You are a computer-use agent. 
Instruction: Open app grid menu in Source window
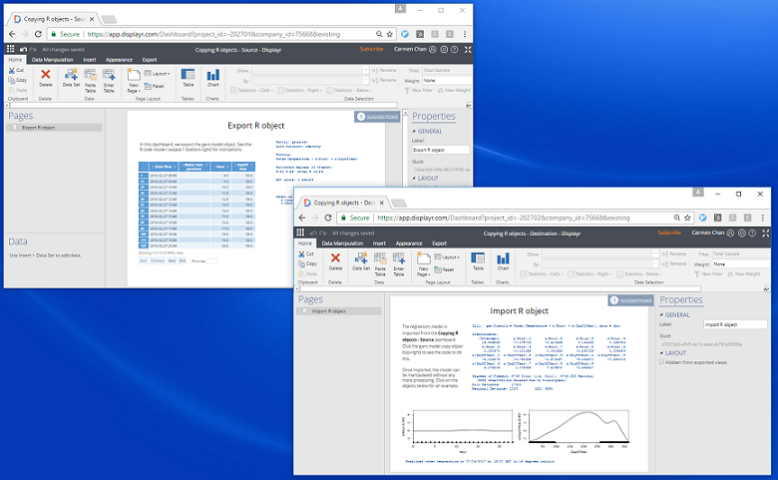click(x=10, y=49)
